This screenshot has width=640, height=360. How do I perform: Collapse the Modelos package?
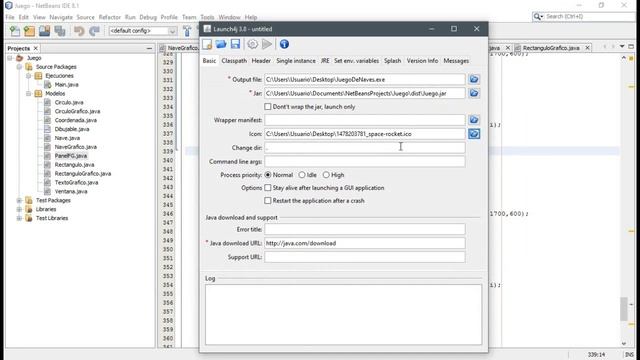click(x=29, y=93)
